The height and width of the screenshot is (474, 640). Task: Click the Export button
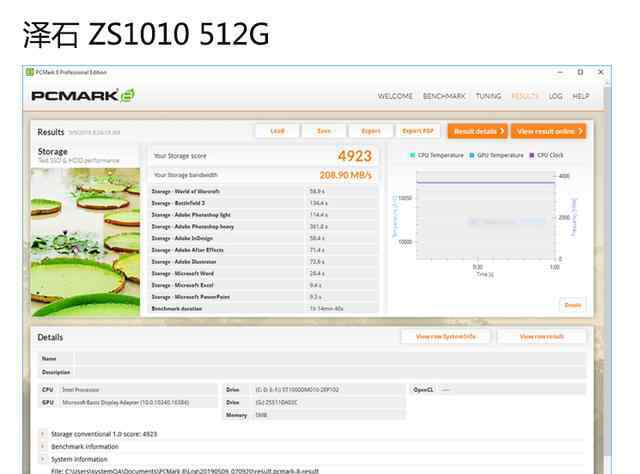371,131
